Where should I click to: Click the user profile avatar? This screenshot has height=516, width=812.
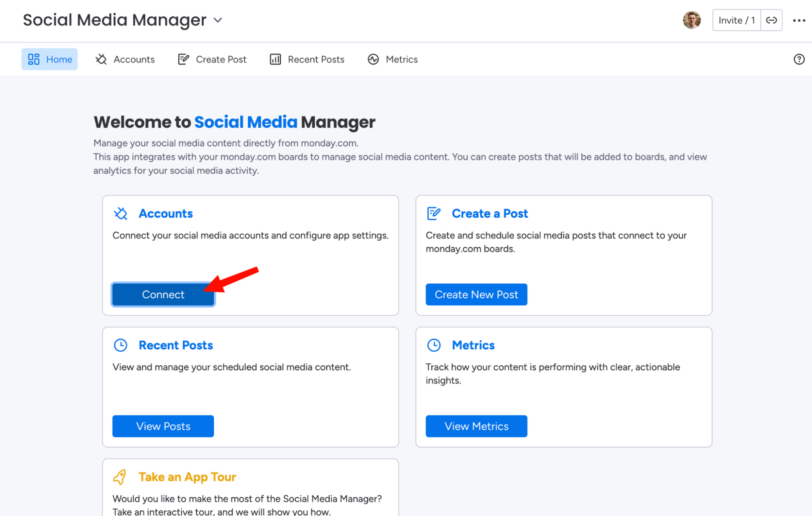(x=692, y=20)
